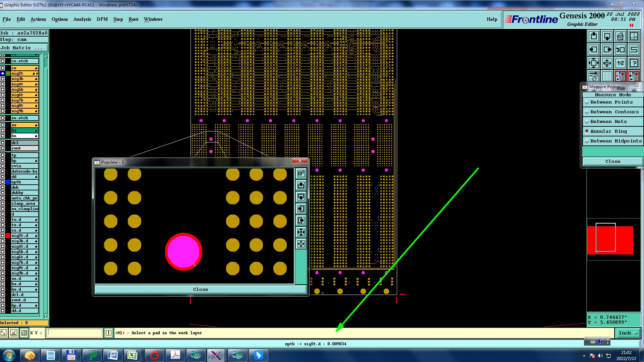Open the Inch units dropdown
This screenshot has width=644, height=362.
pos(628,333)
